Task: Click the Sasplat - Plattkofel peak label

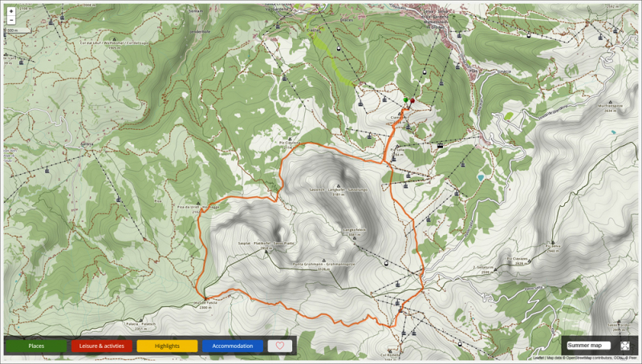Action: [x=266, y=244]
